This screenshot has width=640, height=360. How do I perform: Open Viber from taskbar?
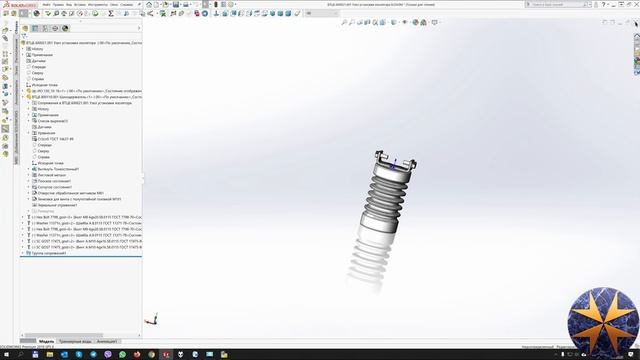coord(108,355)
